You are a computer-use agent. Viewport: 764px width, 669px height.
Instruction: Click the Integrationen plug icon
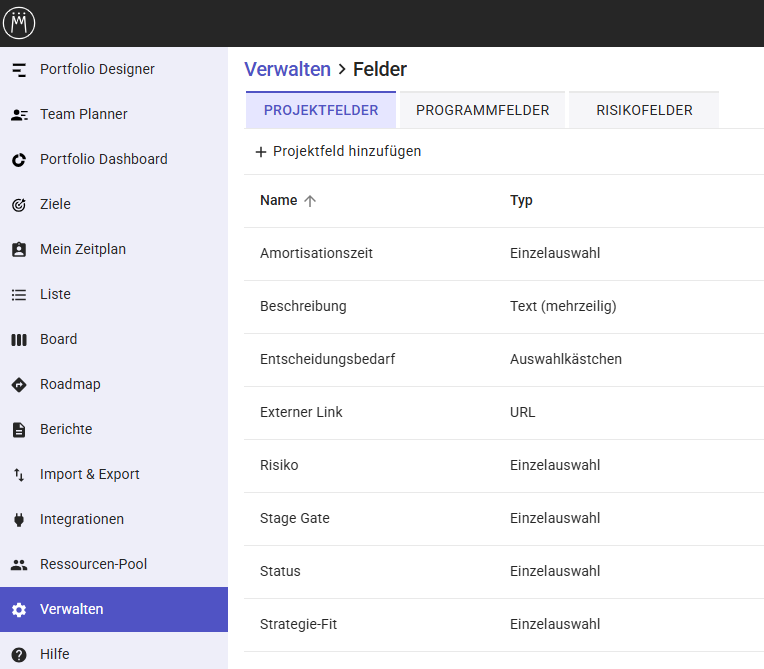click(x=19, y=520)
